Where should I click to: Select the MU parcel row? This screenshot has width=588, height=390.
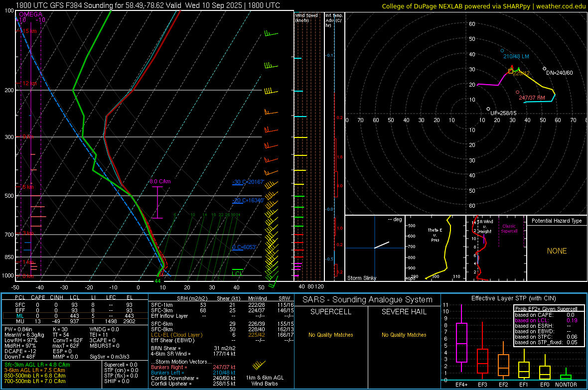tap(75, 321)
